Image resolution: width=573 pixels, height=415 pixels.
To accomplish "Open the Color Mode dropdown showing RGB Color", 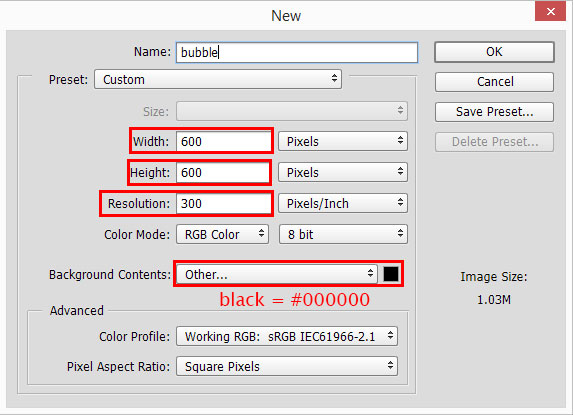I will point(223,234).
